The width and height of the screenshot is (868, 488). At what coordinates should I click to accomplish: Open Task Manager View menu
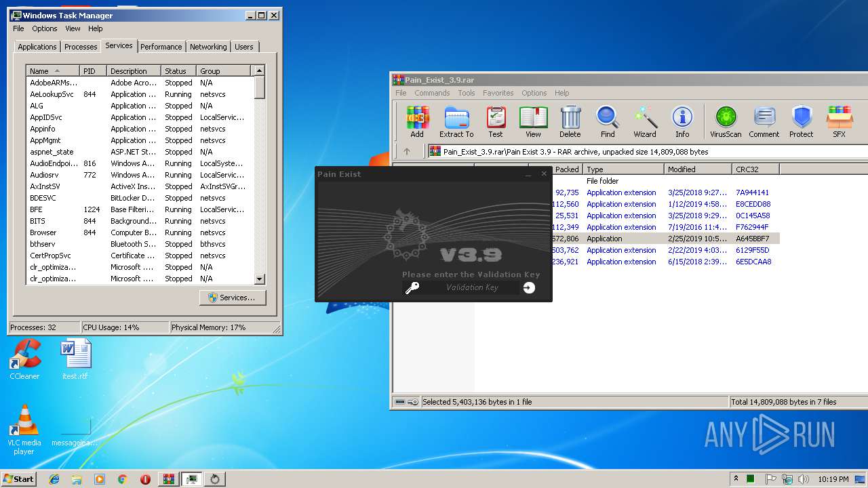[x=73, y=28]
